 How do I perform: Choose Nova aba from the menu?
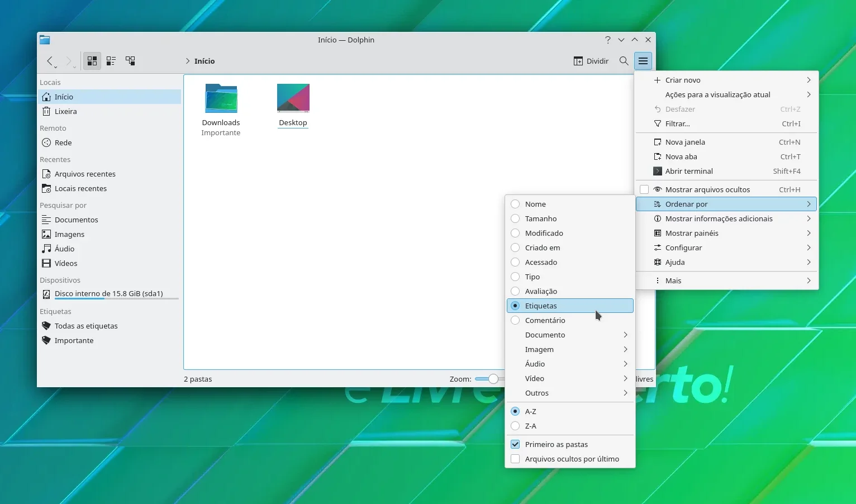pyautogui.click(x=726, y=156)
